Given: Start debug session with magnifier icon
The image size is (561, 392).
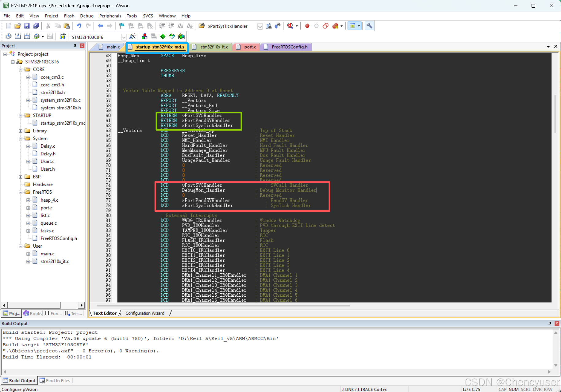Looking at the screenshot, I should [x=290, y=26].
